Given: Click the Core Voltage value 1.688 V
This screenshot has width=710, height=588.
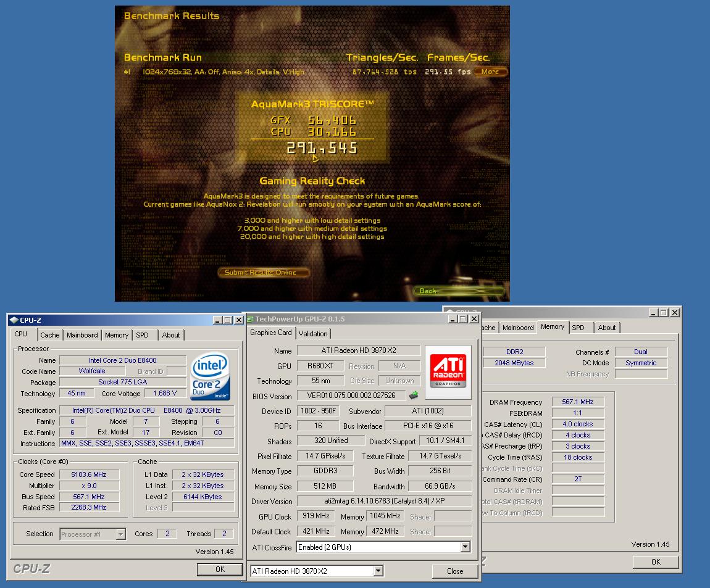Looking at the screenshot, I should click(x=165, y=394).
